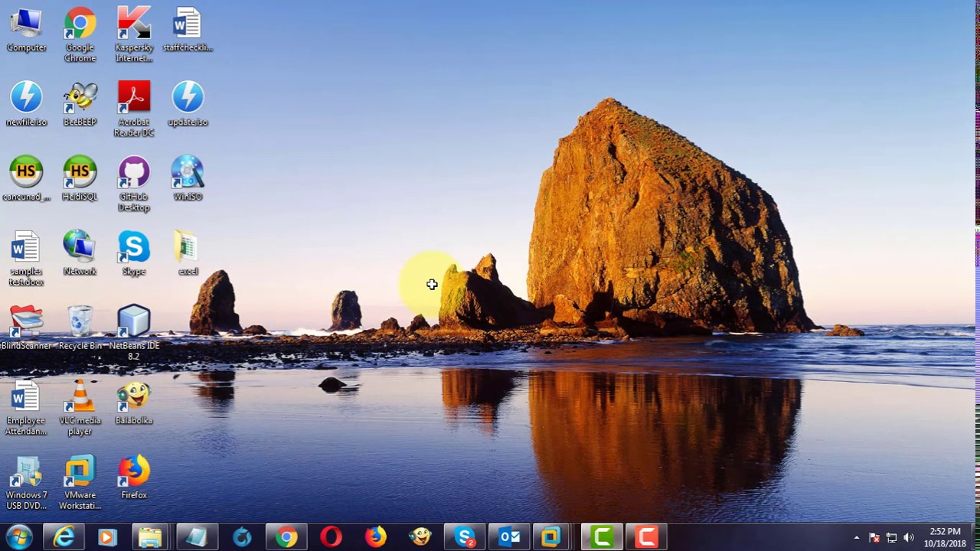
Task: Switch to Chrome in the taskbar
Action: pyautogui.click(x=286, y=536)
